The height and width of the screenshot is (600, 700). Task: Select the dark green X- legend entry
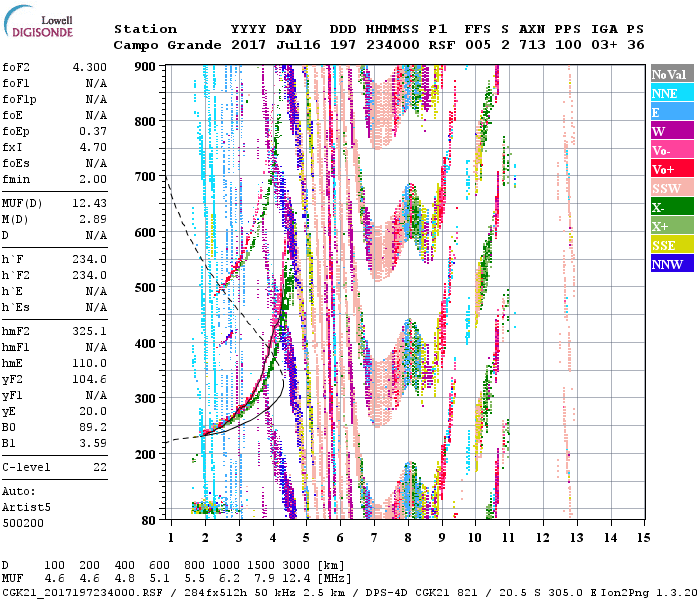[671, 207]
